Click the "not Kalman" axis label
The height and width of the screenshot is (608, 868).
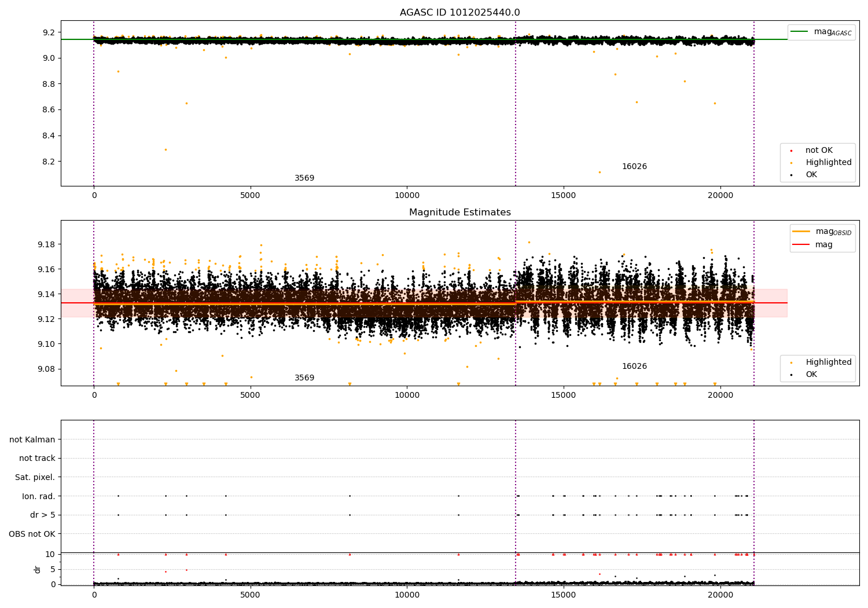32,440
